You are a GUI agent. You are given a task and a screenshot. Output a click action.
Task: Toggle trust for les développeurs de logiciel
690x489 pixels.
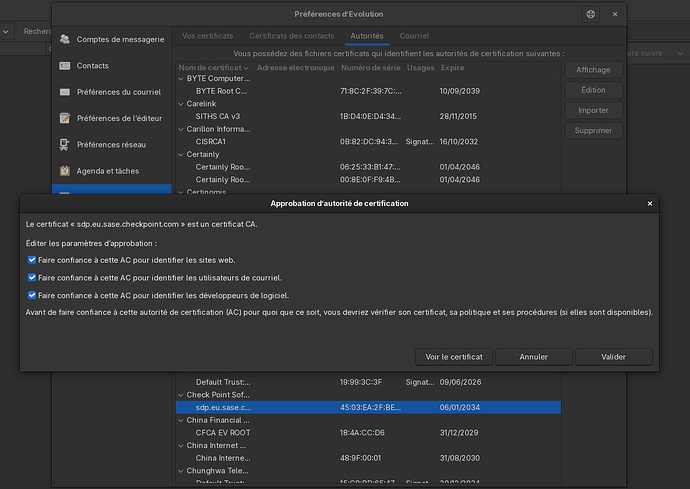pyautogui.click(x=33, y=295)
